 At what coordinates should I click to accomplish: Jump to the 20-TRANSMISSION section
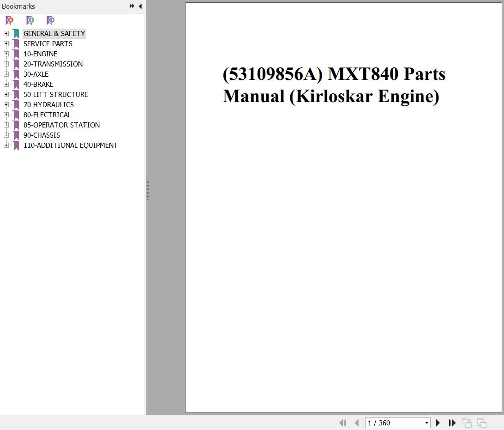[53, 64]
